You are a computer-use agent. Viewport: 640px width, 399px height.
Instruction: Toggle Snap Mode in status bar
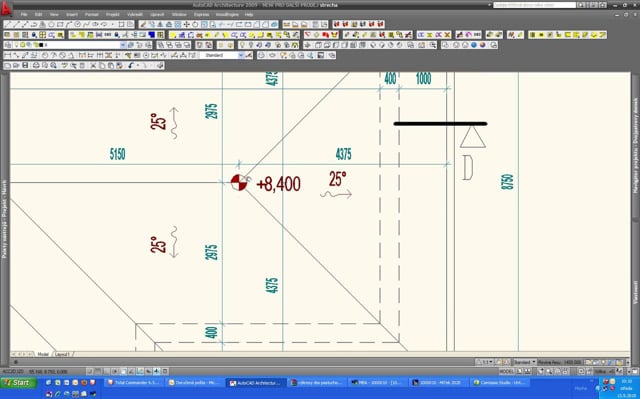[x=89, y=371]
